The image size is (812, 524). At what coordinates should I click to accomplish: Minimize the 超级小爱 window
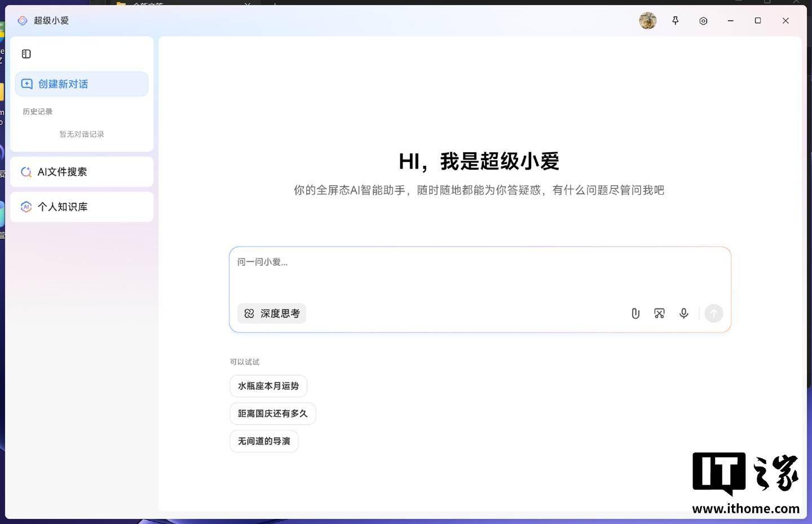click(x=731, y=21)
